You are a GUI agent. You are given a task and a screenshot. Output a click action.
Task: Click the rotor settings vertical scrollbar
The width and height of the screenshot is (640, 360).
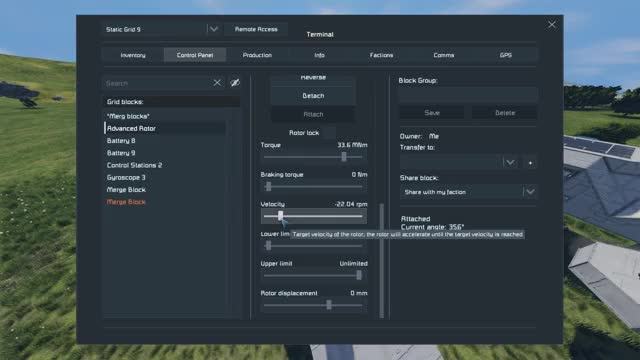point(382,260)
